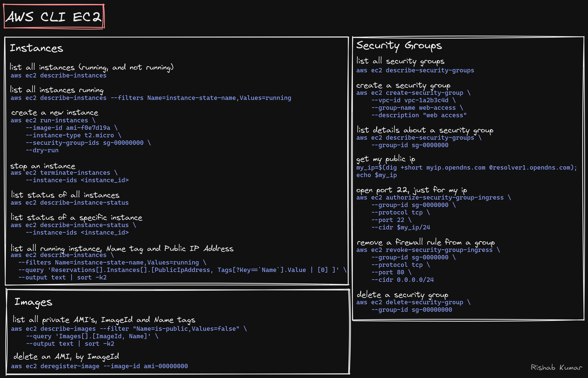Click the 'delete a security group' caption
Screen dimensions: 588x378
tap(402, 295)
